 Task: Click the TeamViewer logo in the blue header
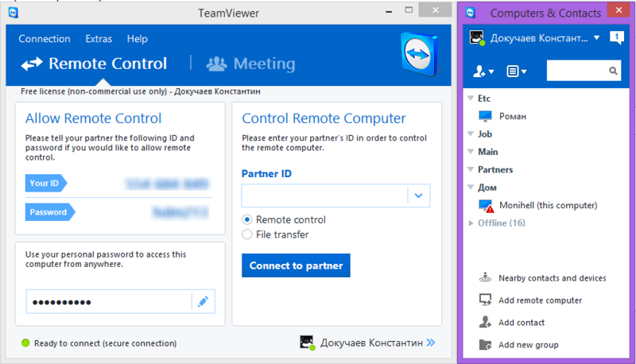coord(420,54)
